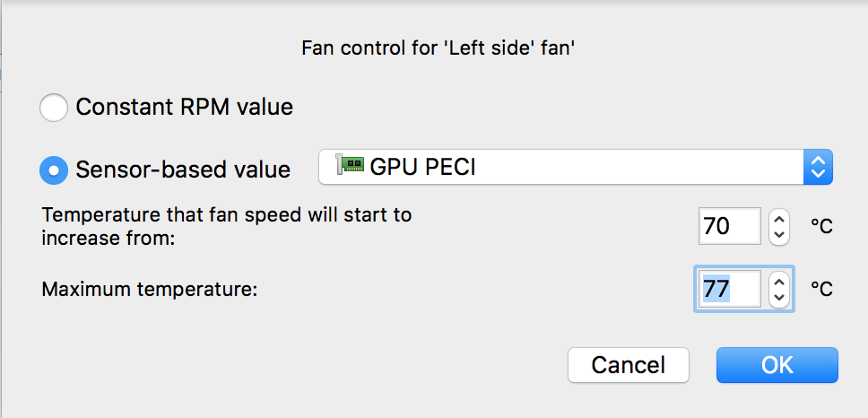
Task: Click the 'Constant RPM value' label text
Action: (184, 108)
